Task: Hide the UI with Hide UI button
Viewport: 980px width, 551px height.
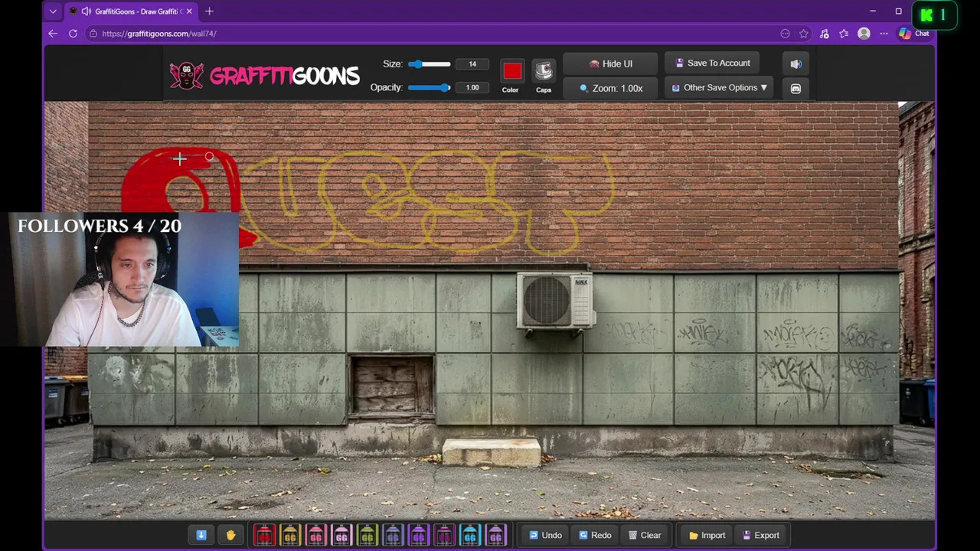Action: coord(610,64)
